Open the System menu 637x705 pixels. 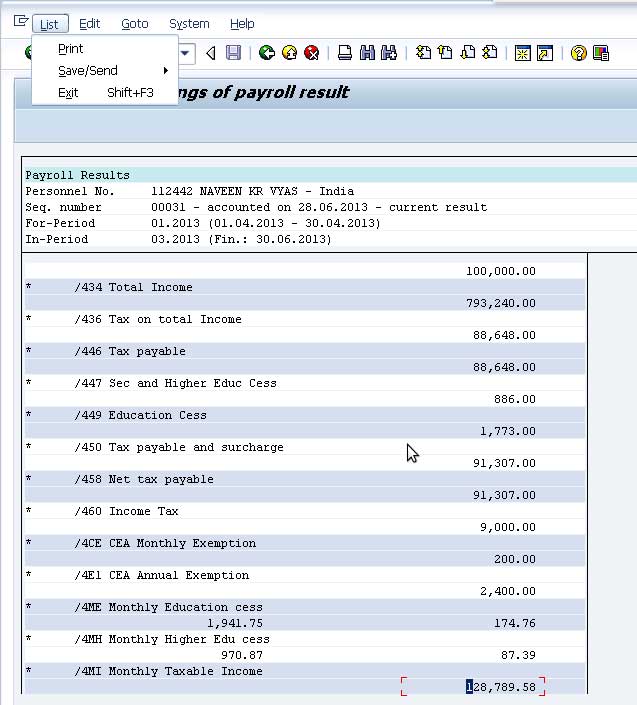click(189, 24)
